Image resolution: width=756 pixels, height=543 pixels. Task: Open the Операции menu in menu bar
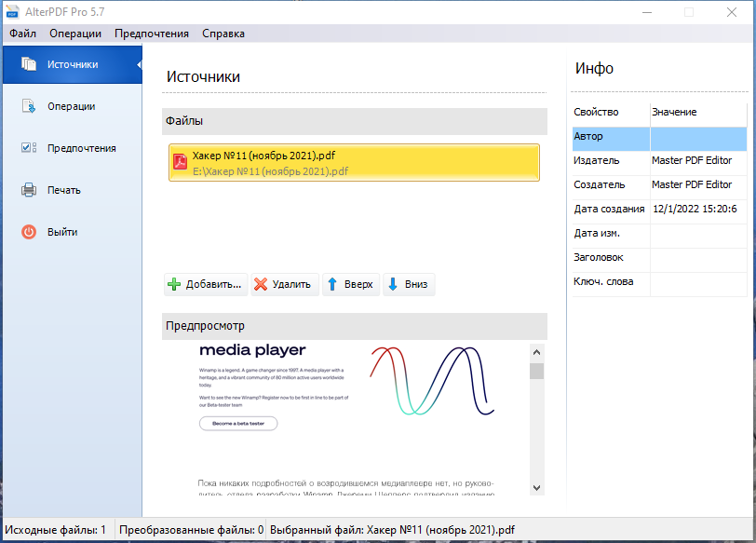click(x=75, y=34)
